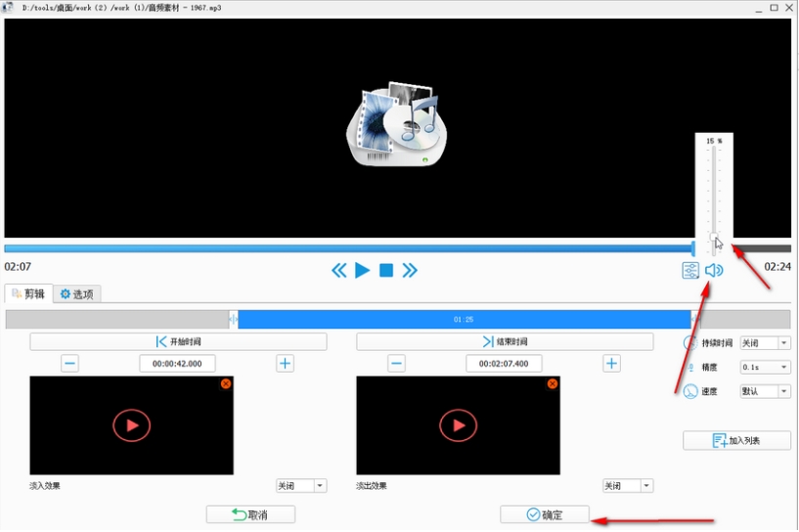Click the 加入列表 button
Viewport: 799px width, 532px height.
[736, 441]
